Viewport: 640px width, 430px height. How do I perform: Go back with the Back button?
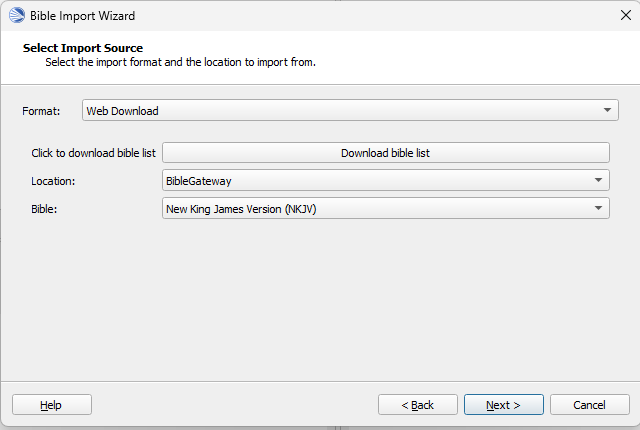click(x=418, y=405)
